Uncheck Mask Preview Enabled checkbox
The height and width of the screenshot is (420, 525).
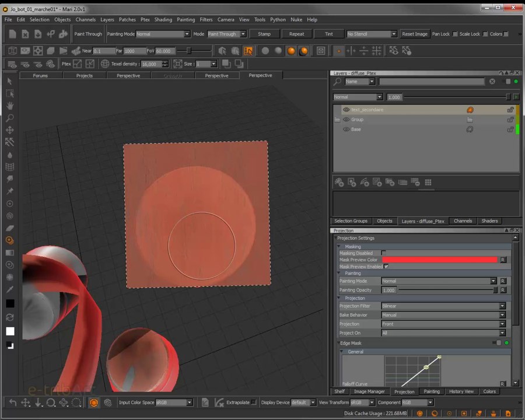[386, 267]
